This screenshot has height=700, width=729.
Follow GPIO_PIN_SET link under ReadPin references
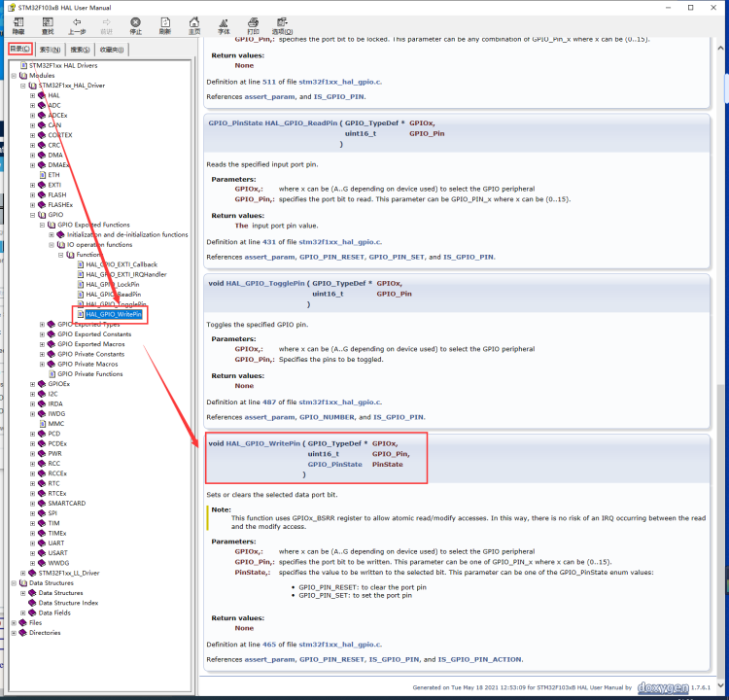pos(397,257)
